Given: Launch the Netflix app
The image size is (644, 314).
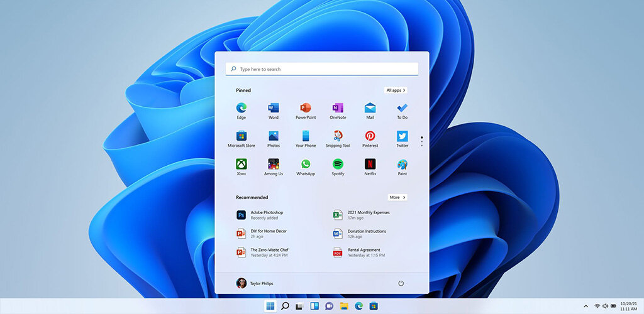Looking at the screenshot, I should pos(370,167).
